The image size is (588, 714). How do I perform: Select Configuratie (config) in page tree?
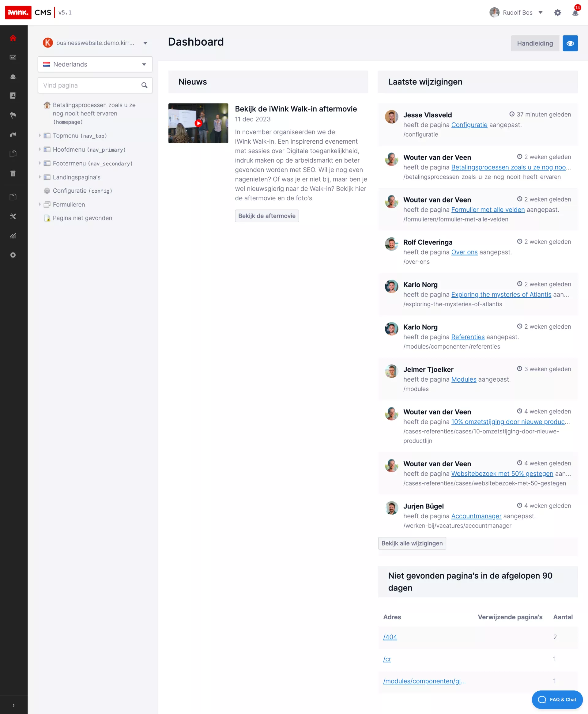[82, 191]
